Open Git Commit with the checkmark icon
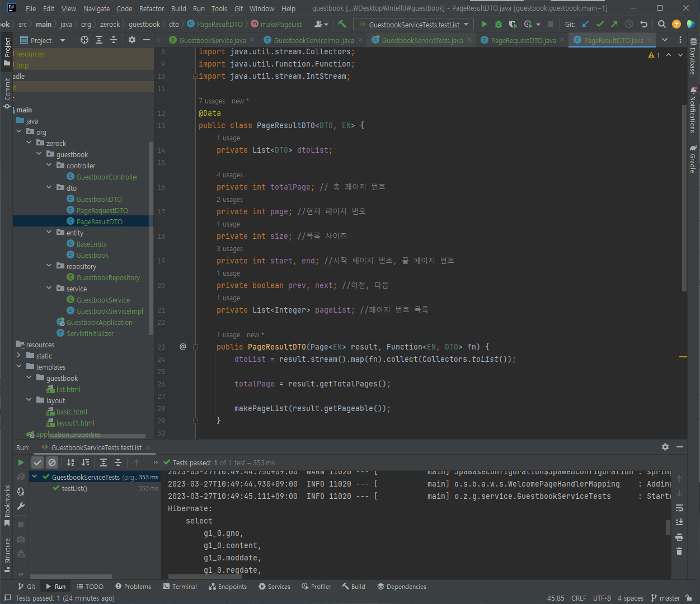This screenshot has width=700, height=604. click(x=600, y=24)
